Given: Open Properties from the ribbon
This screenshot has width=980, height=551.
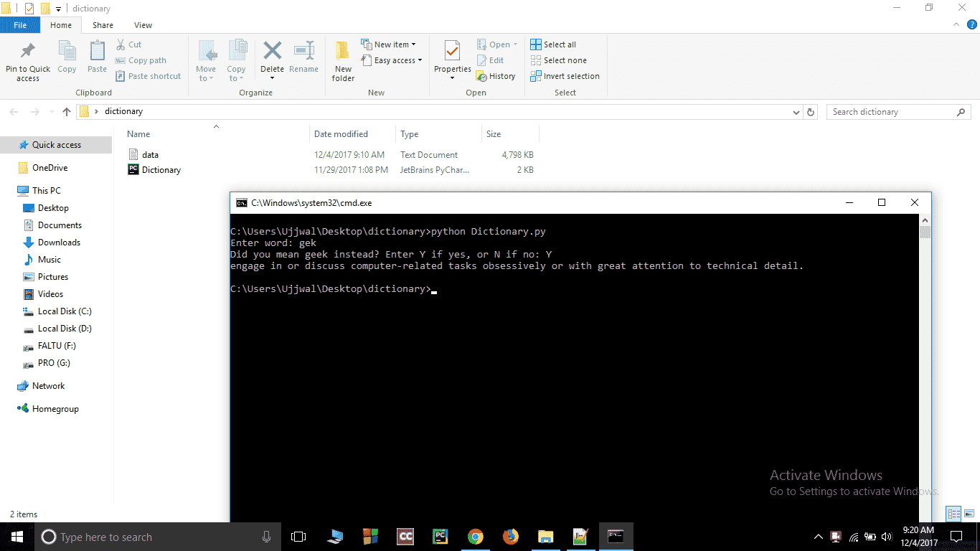Looking at the screenshot, I should point(452,60).
